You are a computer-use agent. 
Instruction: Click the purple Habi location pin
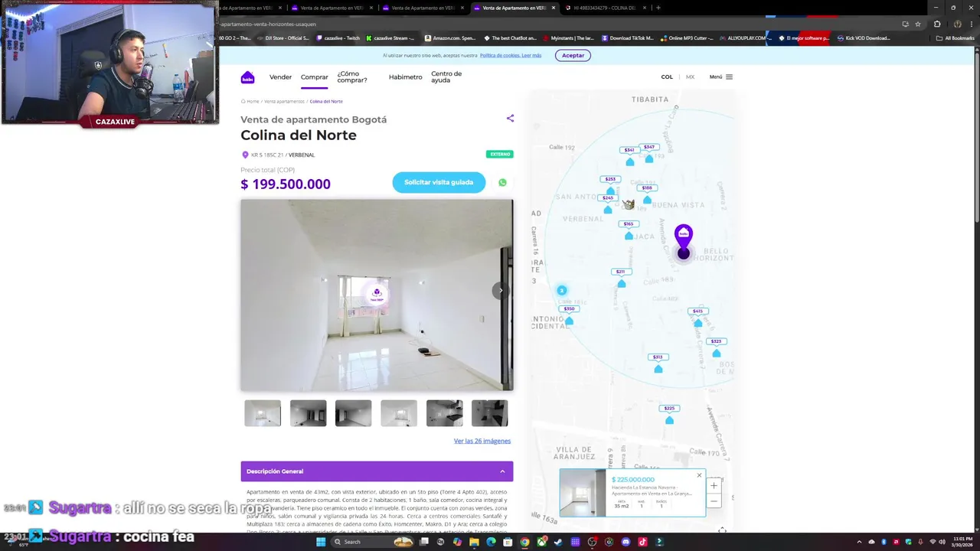click(683, 239)
